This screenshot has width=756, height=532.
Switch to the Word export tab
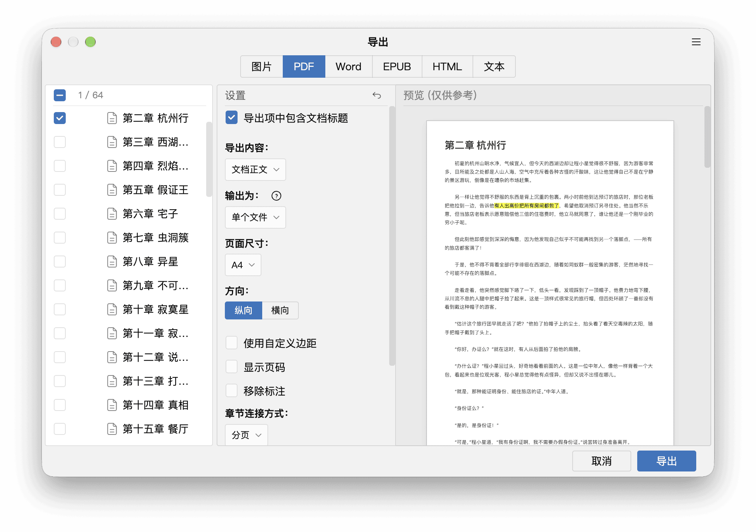[x=348, y=66]
